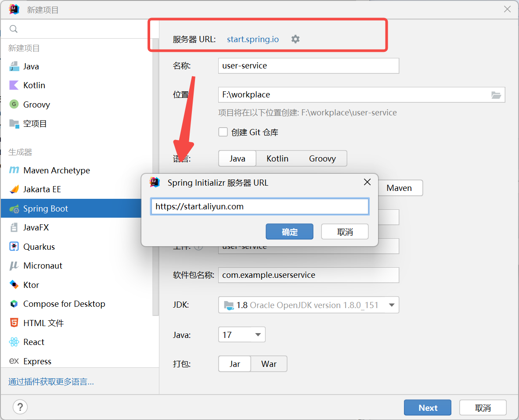Image resolution: width=519 pixels, height=420 pixels.
Task: Choose Jar packaging
Action: (234, 364)
